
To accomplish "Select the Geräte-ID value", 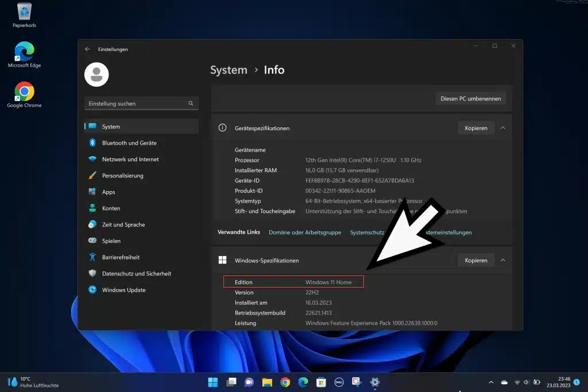I will coord(359,181).
